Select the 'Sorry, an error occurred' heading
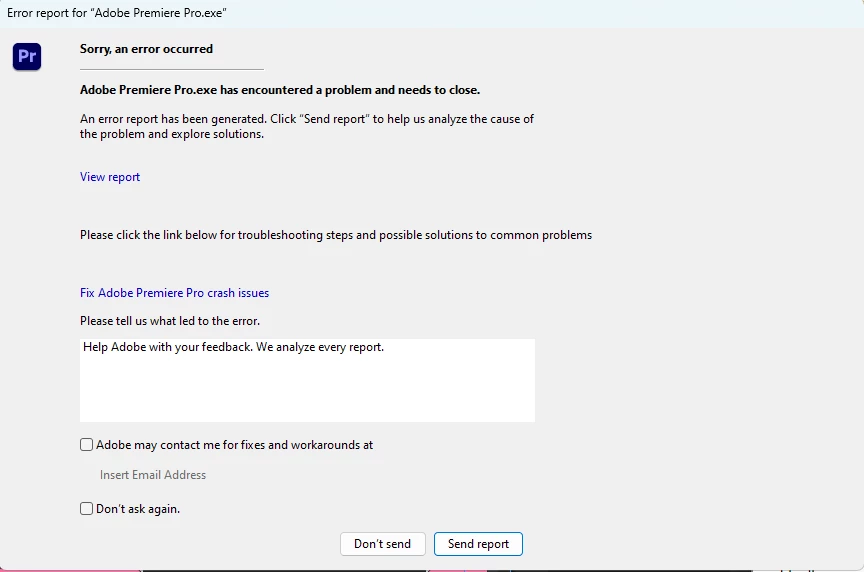864x572 pixels. point(146,49)
